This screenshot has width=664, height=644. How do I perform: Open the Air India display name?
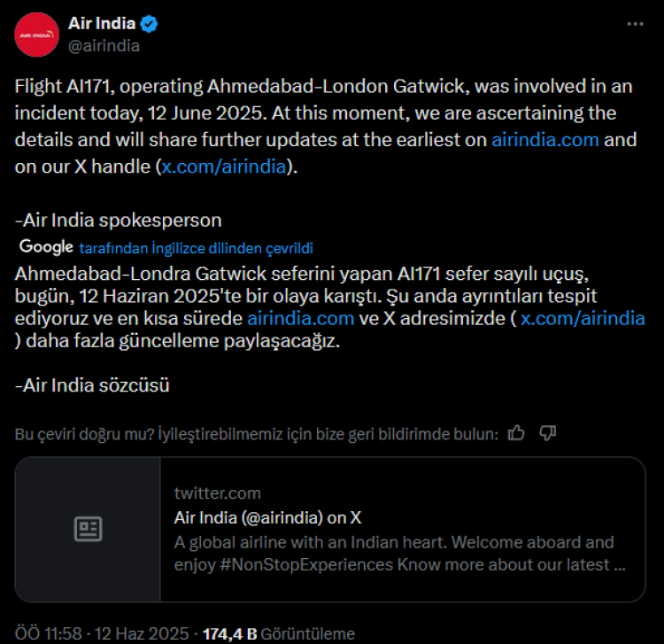pos(101,24)
